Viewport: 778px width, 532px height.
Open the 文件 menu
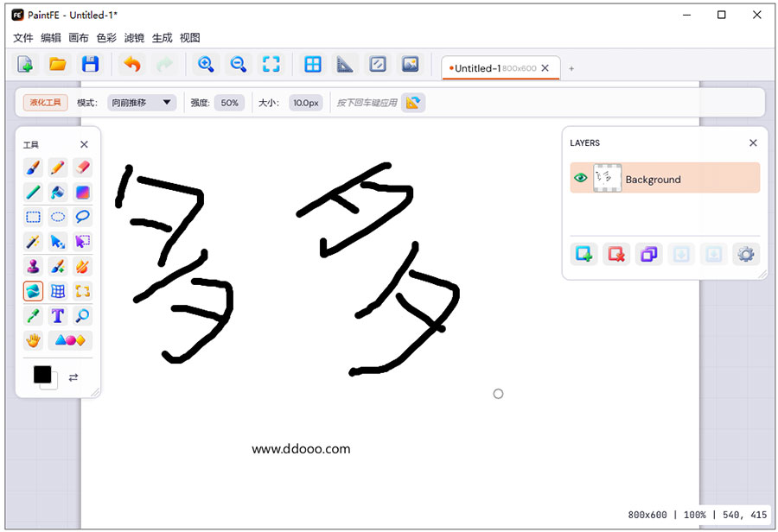[22, 38]
